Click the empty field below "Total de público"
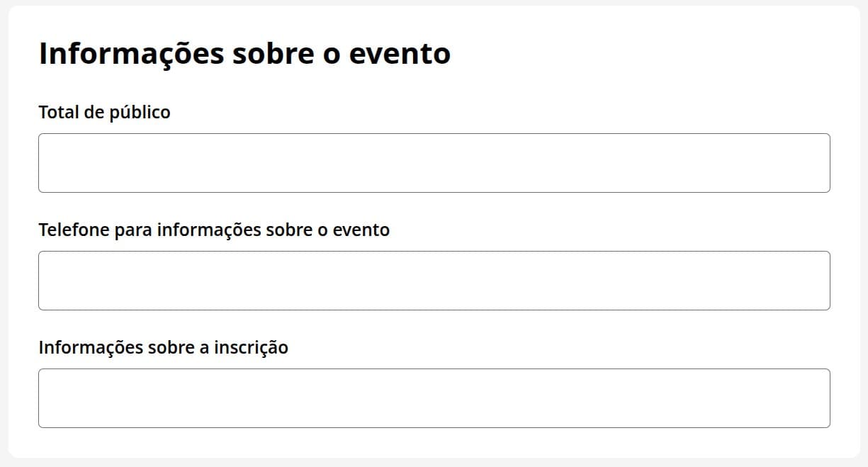Screen dimensions: 868x467 [434, 163]
